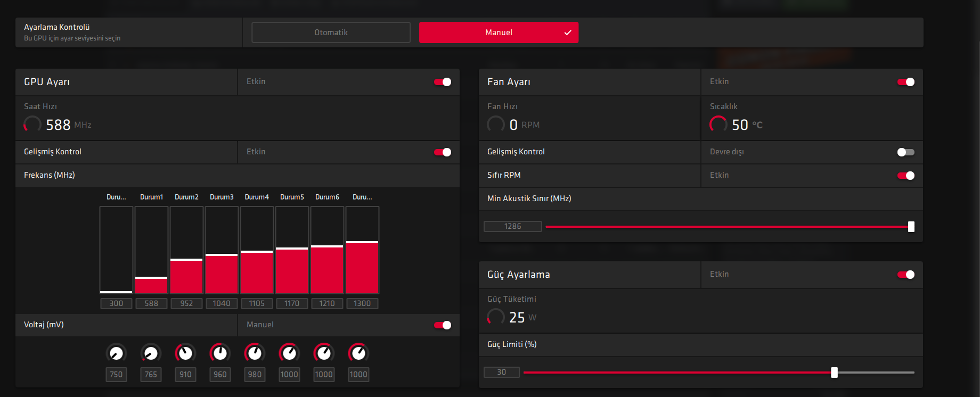This screenshot has height=397, width=980.
Task: Select the Manuel tuning button
Action: 499,32
